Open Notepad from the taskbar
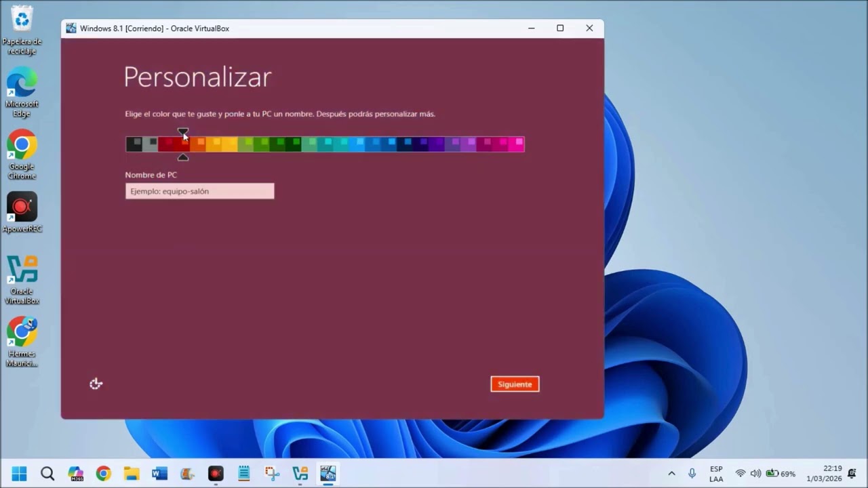868x488 pixels. point(244,473)
